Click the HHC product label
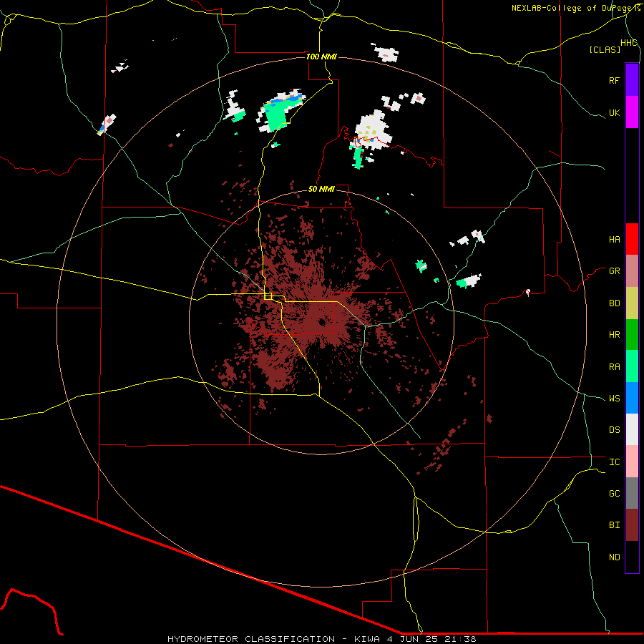 point(629,43)
